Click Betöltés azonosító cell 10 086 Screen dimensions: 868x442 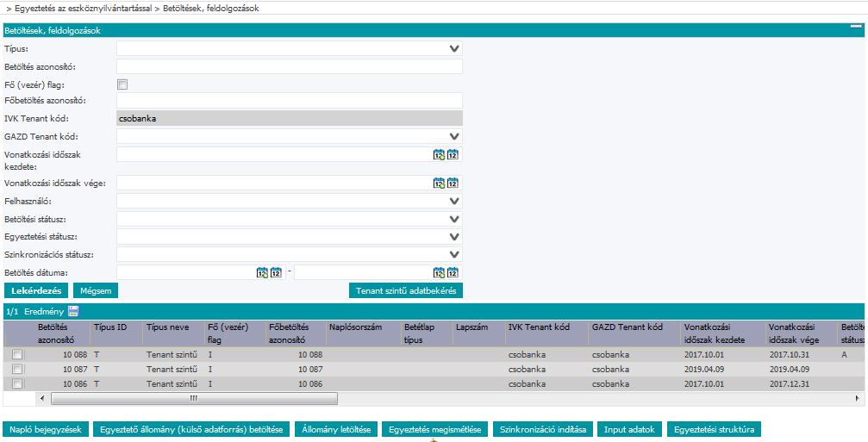[x=75, y=383]
